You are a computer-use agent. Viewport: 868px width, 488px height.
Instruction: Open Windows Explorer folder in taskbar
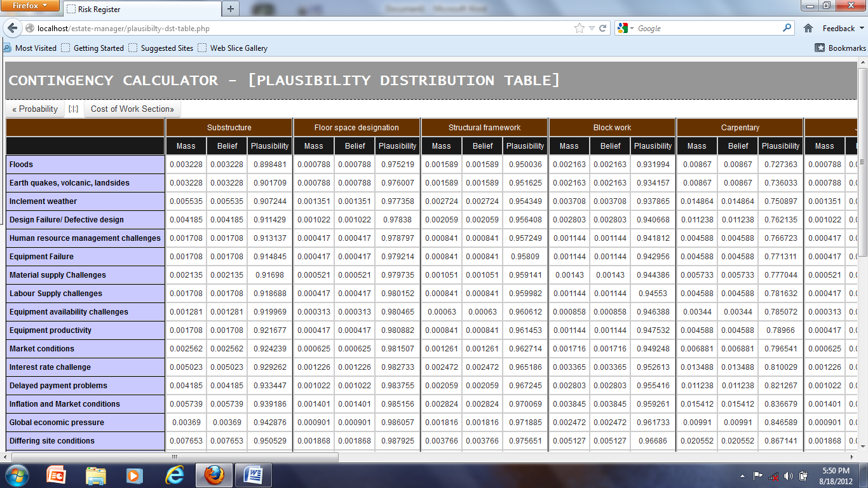96,475
